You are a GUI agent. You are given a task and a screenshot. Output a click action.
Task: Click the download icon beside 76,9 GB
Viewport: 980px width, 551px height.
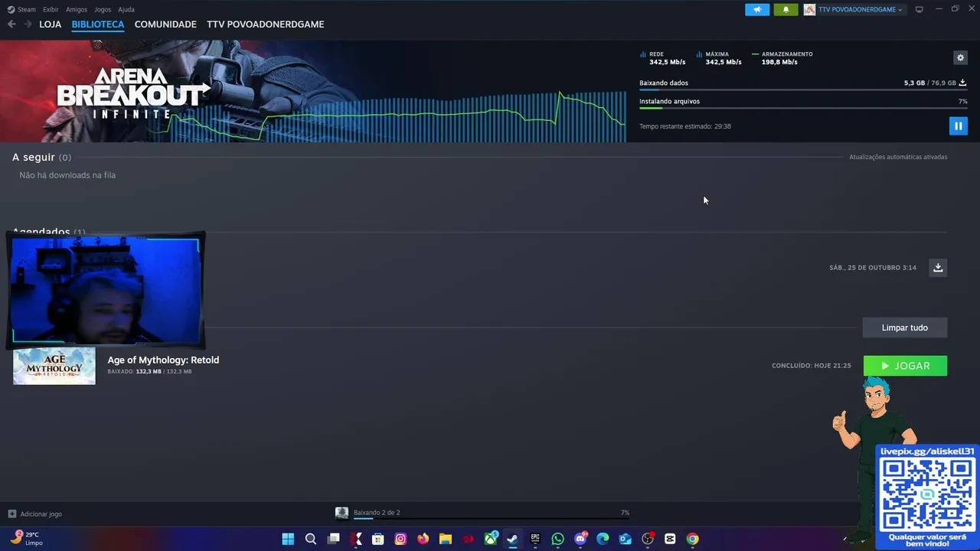point(962,83)
